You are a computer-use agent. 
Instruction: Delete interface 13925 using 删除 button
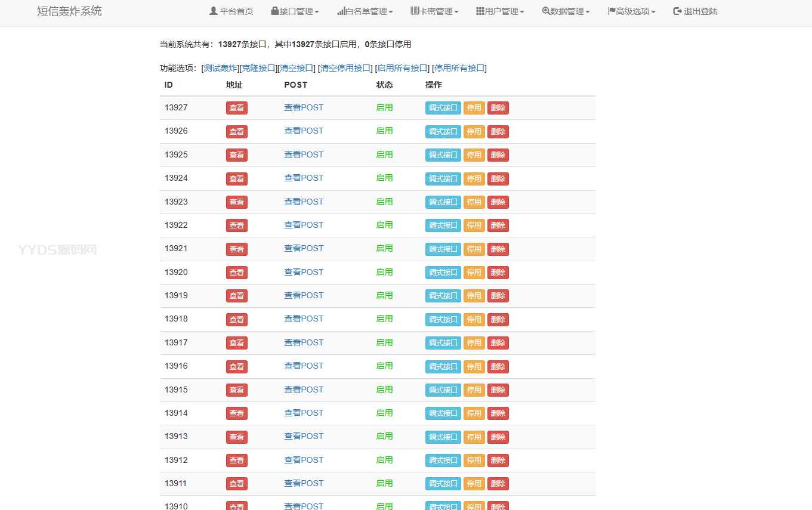[498, 155]
